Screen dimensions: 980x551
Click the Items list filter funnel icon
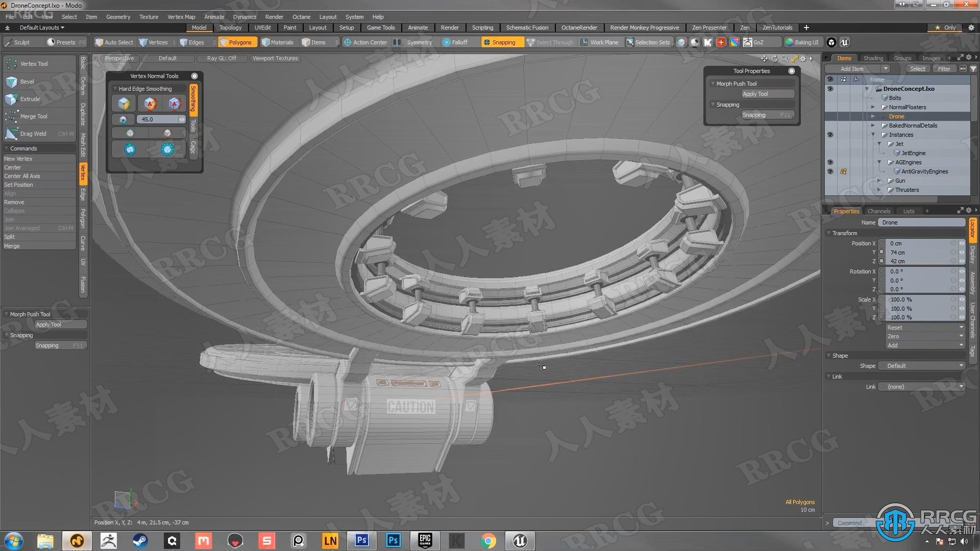tap(973, 69)
